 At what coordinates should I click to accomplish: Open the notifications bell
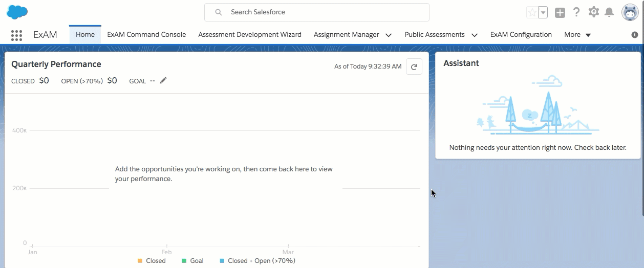(609, 12)
